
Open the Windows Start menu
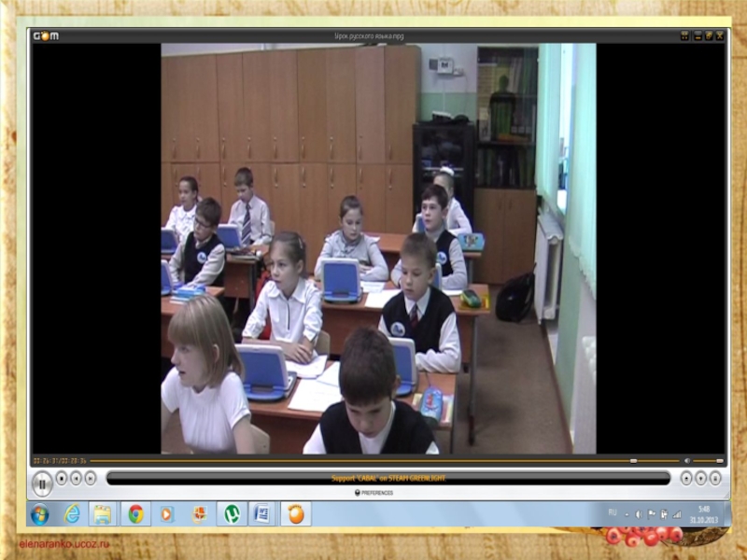click(39, 514)
